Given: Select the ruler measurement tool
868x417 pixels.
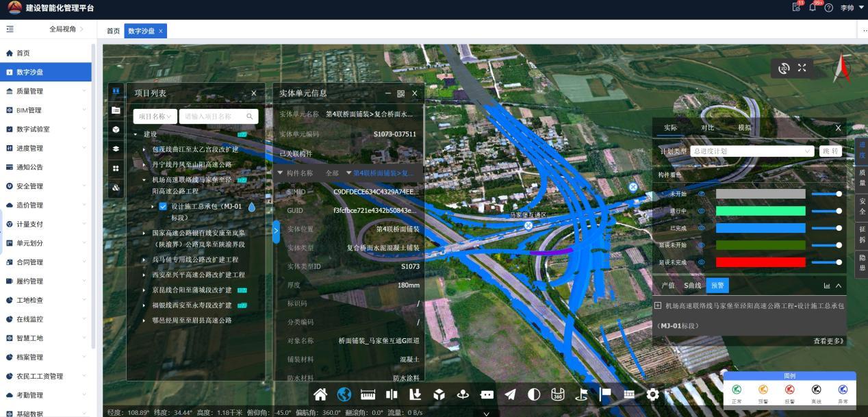Looking at the screenshot, I should [368, 394].
